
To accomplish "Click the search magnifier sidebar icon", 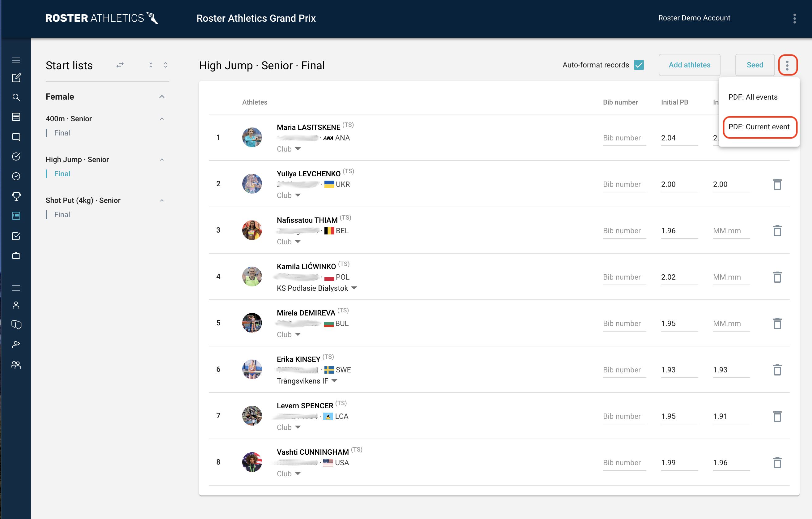I will (x=16, y=98).
